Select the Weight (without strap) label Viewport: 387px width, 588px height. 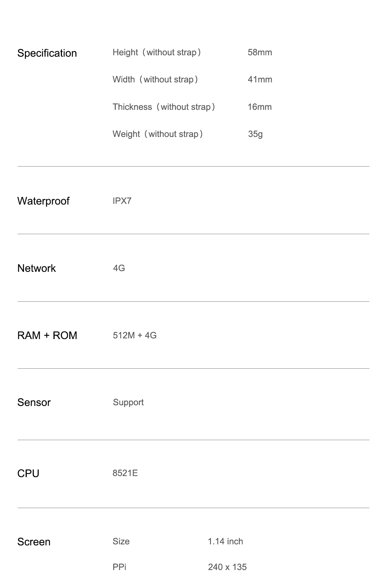pos(158,134)
